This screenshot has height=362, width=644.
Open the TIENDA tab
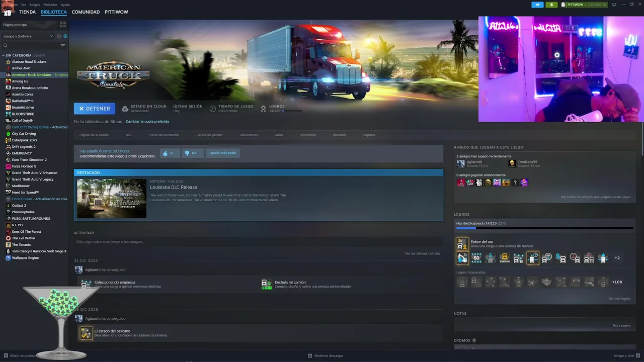[x=27, y=12]
